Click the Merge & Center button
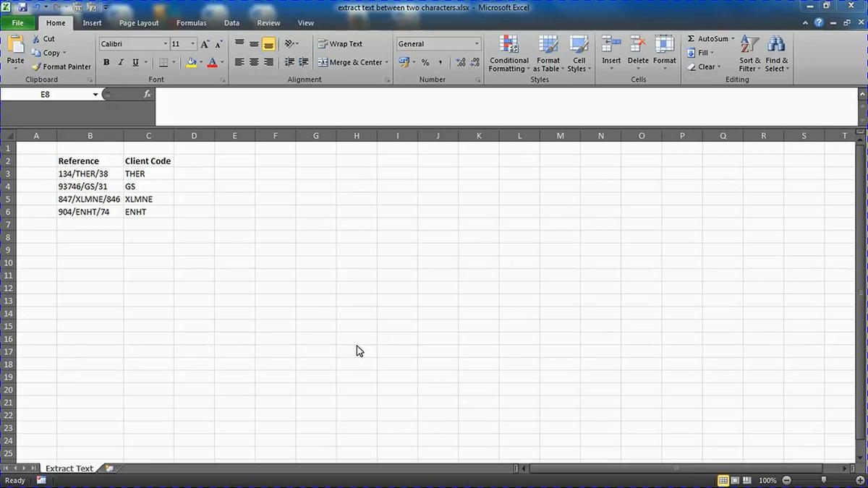Screen dimensions: 868x488 point(352,62)
